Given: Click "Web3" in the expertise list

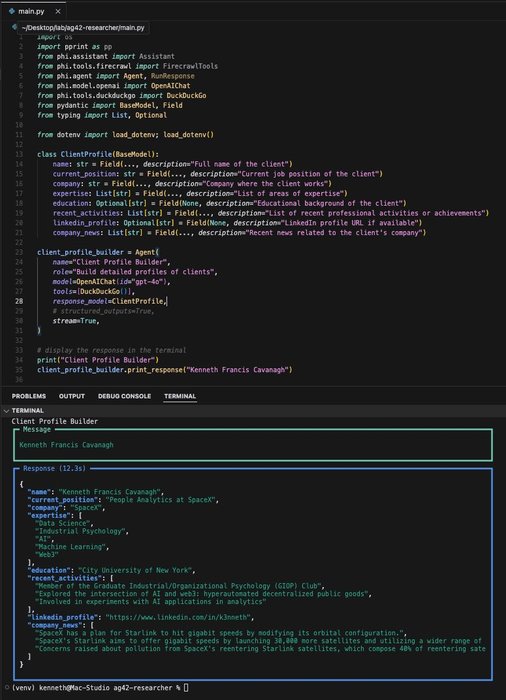Looking at the screenshot, I should click(47, 555).
